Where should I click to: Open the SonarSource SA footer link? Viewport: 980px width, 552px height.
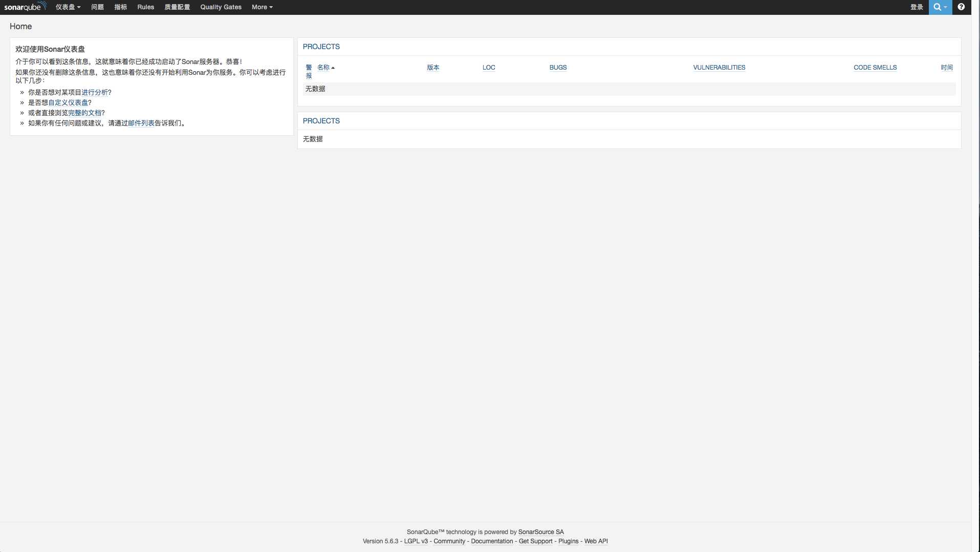point(541,532)
